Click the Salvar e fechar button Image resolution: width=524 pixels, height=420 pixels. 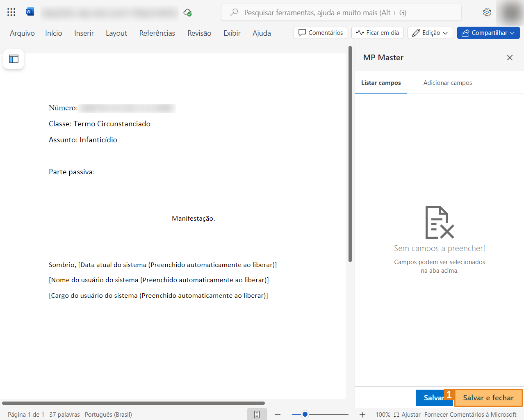(488, 398)
